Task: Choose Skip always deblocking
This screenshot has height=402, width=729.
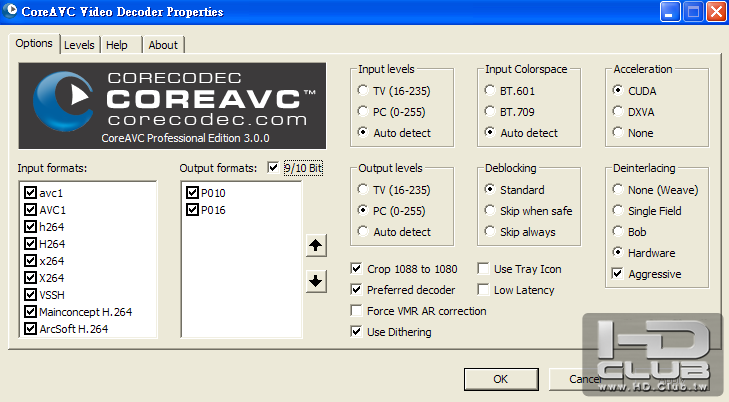Action: pyautogui.click(x=490, y=231)
